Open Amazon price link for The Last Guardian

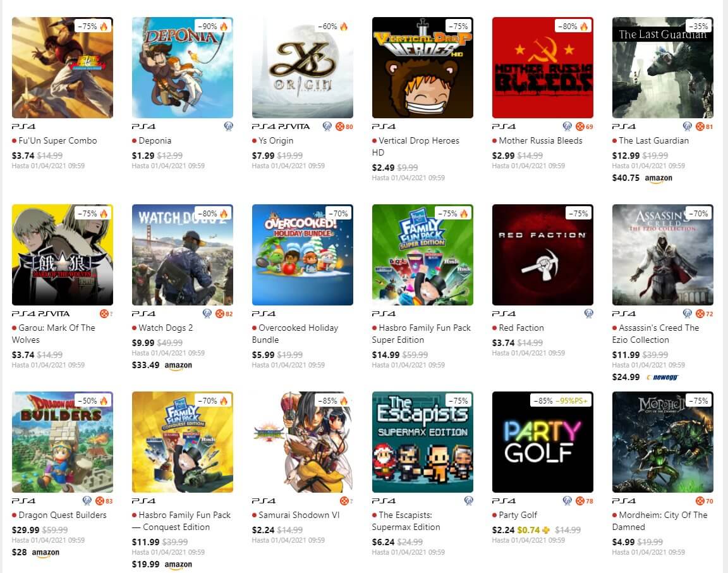tap(642, 178)
